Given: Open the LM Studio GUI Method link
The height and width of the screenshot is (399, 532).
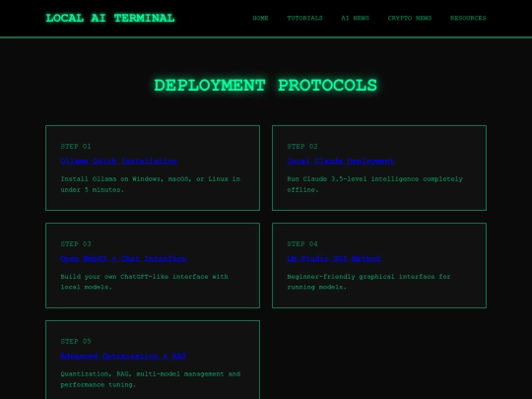Looking at the screenshot, I should (x=334, y=258).
